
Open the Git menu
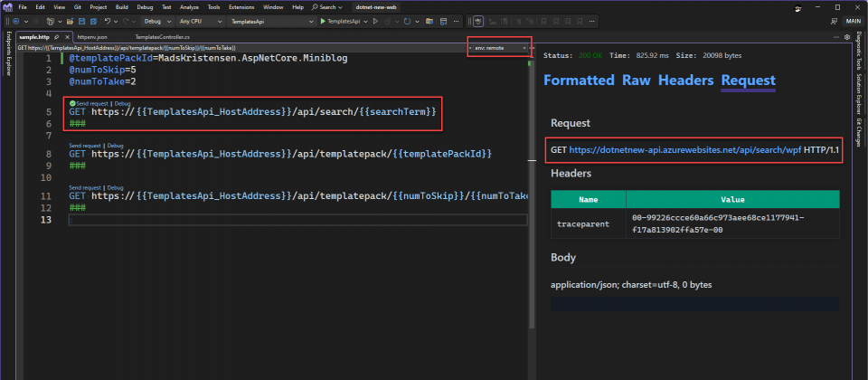(x=78, y=7)
